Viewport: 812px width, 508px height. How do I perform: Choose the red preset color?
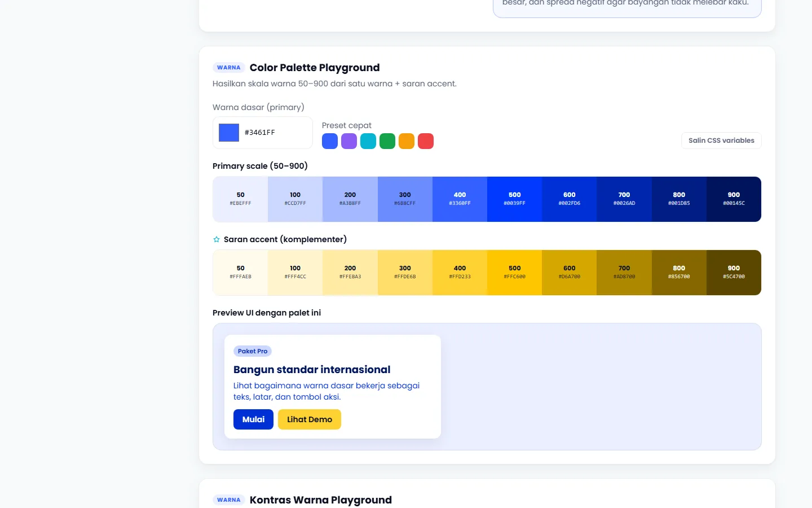pos(426,141)
